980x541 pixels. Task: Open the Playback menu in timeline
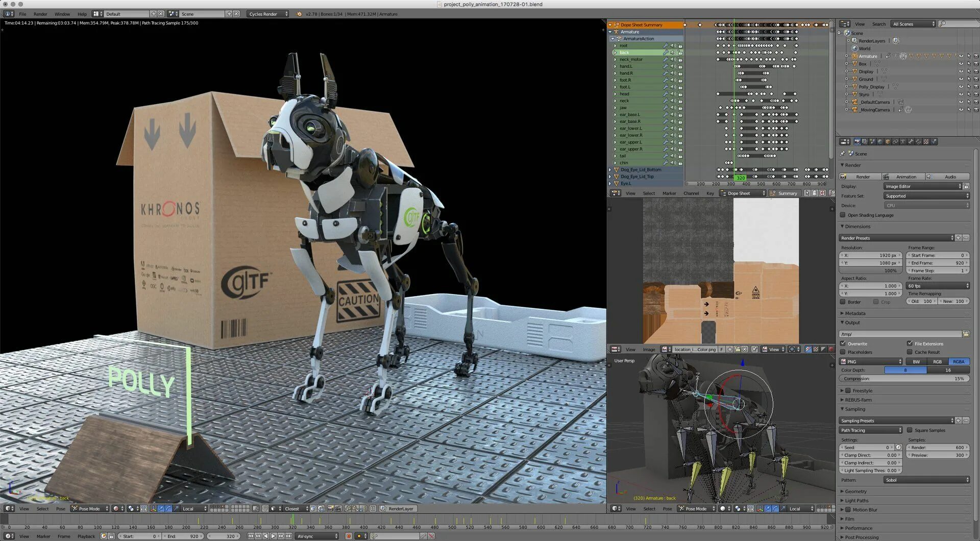coord(86,536)
